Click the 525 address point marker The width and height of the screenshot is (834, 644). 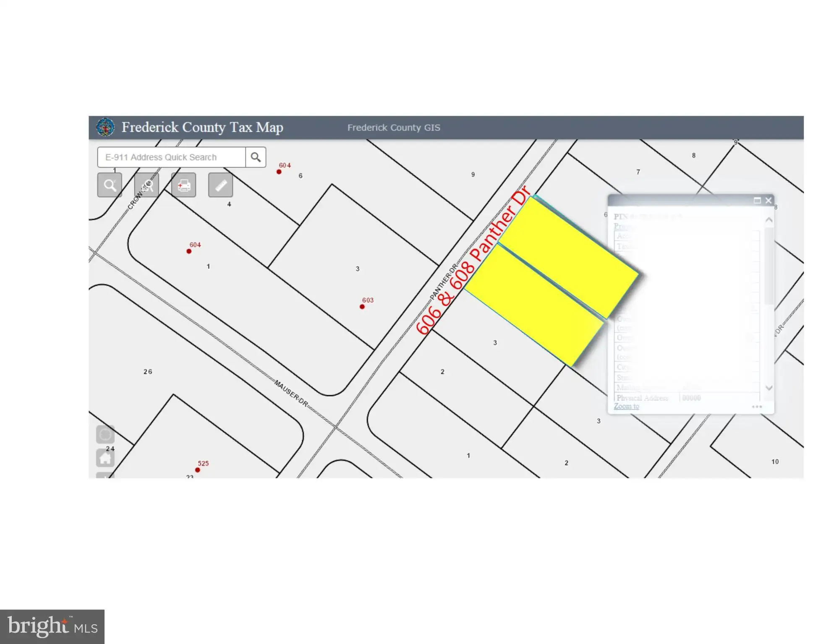coord(197,470)
